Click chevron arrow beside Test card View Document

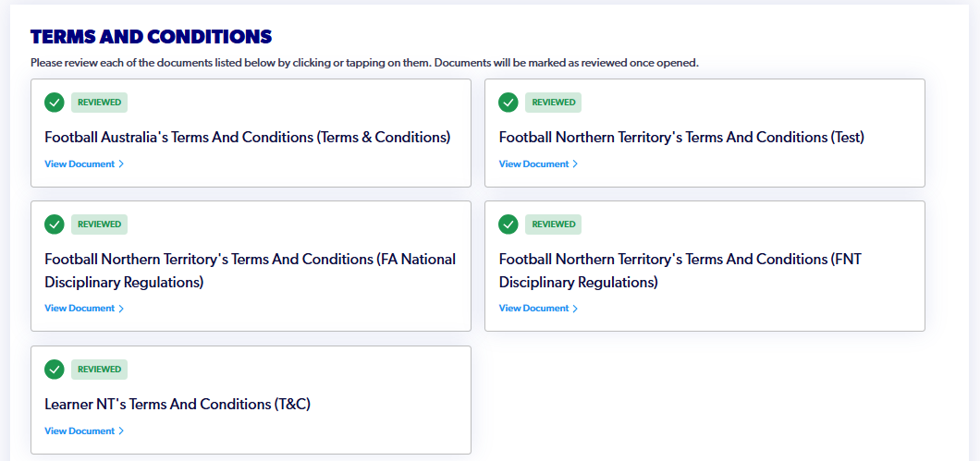[575, 164]
